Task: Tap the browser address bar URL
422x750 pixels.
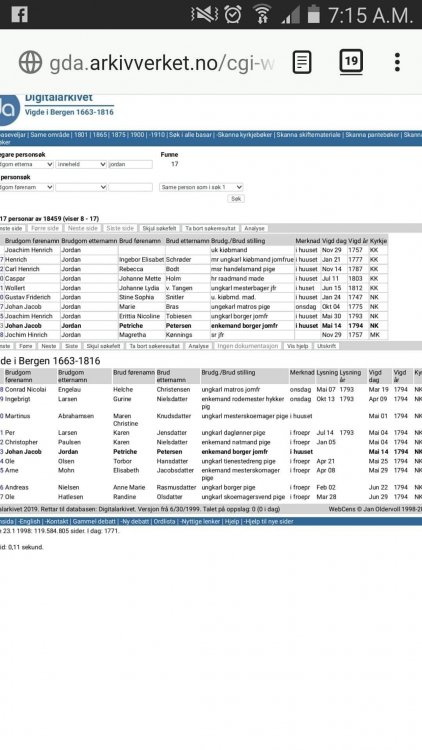Action: 162,63
